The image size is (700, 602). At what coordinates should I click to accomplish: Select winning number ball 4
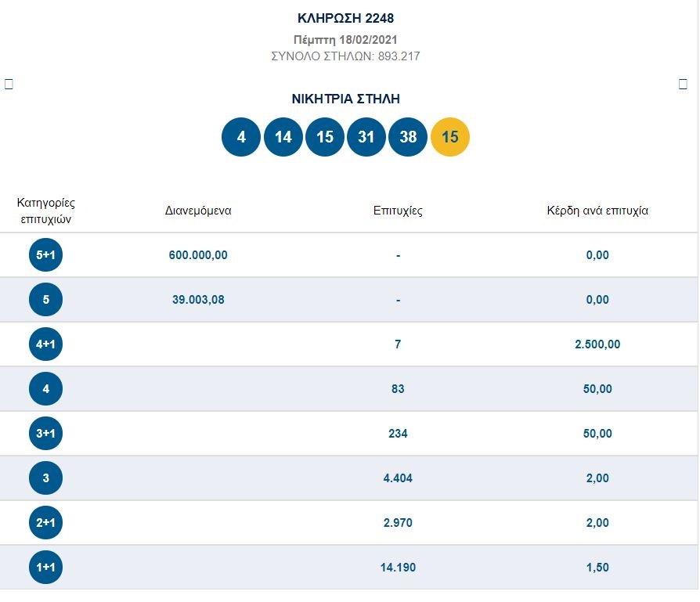tap(241, 137)
